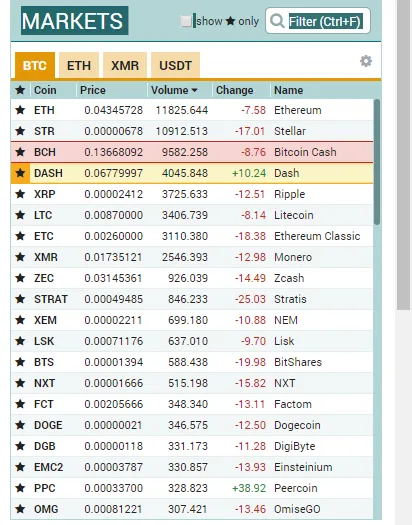412x525 pixels.
Task: Toggle the favorite star for ZEC
Action: pyautogui.click(x=20, y=278)
